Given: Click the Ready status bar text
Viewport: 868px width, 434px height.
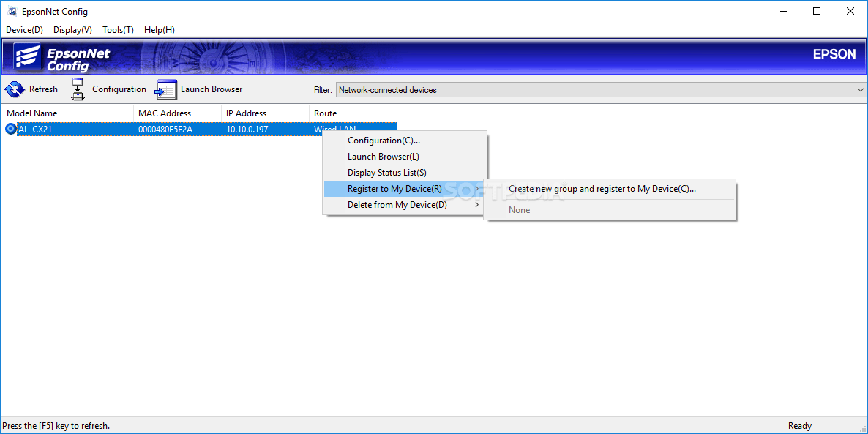Looking at the screenshot, I should [800, 426].
